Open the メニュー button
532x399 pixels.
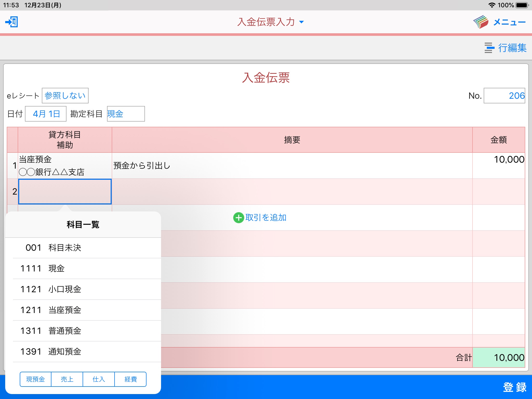509,22
